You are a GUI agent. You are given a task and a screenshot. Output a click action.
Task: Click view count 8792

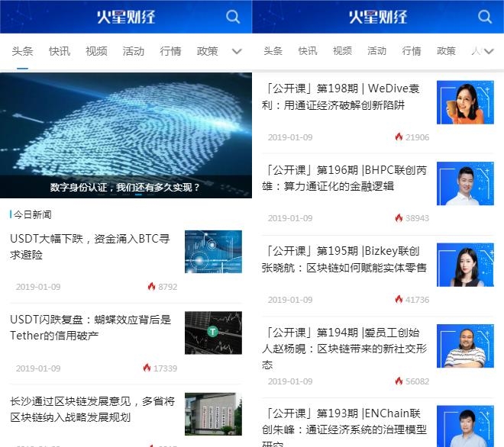click(167, 287)
